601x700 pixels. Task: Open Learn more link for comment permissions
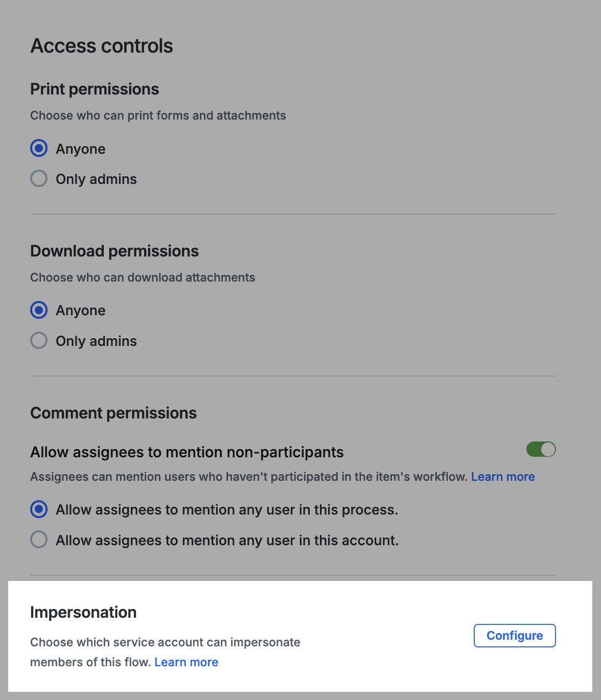tap(502, 477)
